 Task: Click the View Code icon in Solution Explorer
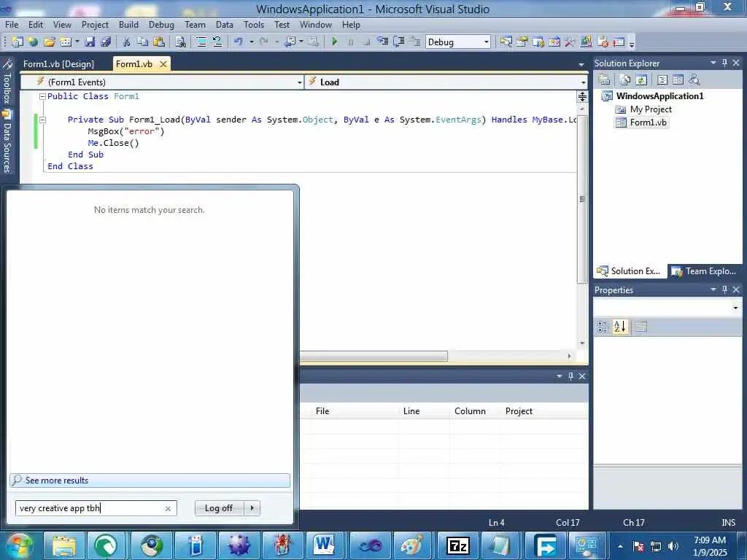point(662,80)
